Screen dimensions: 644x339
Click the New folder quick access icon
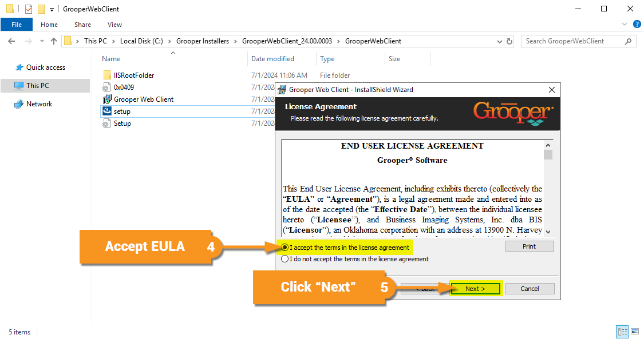point(41,9)
